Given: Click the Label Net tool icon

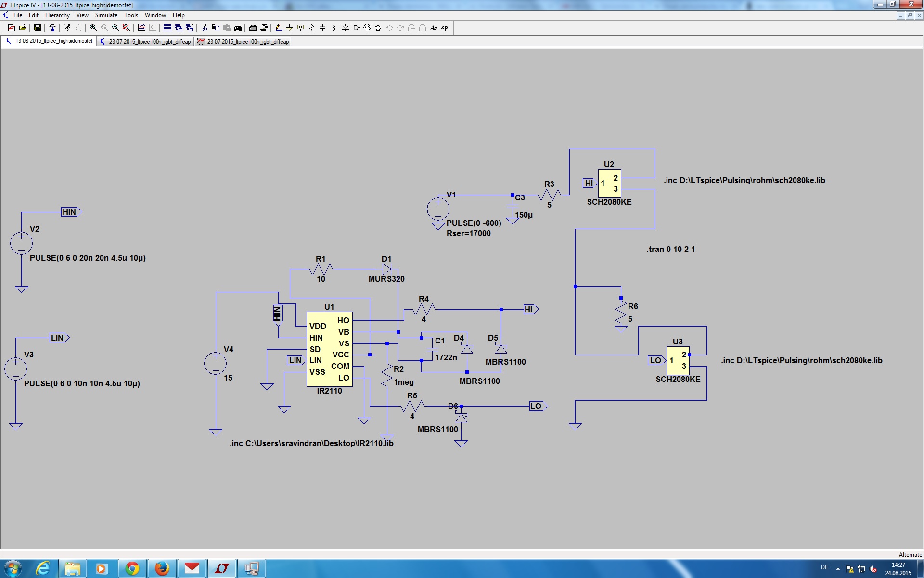Looking at the screenshot, I should tap(300, 28).
